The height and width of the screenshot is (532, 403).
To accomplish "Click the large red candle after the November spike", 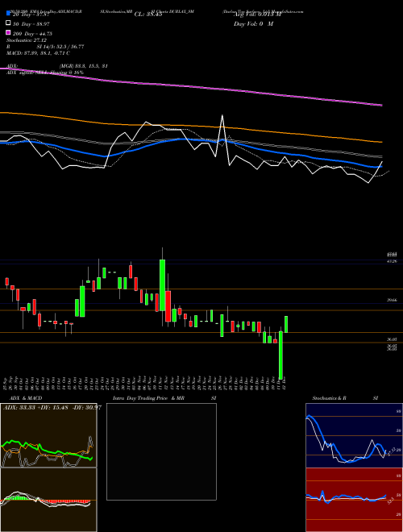I will click(x=168, y=306).
